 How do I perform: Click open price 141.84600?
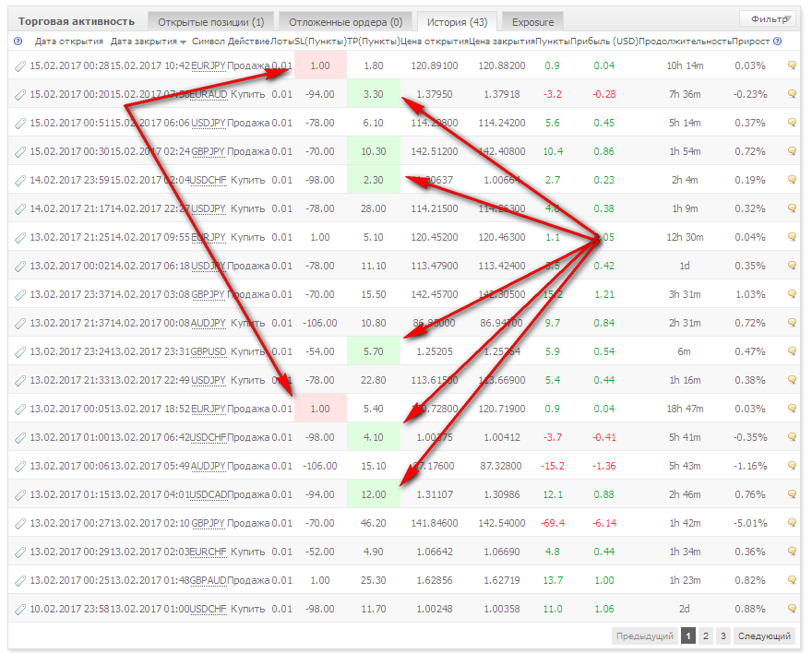(434, 523)
